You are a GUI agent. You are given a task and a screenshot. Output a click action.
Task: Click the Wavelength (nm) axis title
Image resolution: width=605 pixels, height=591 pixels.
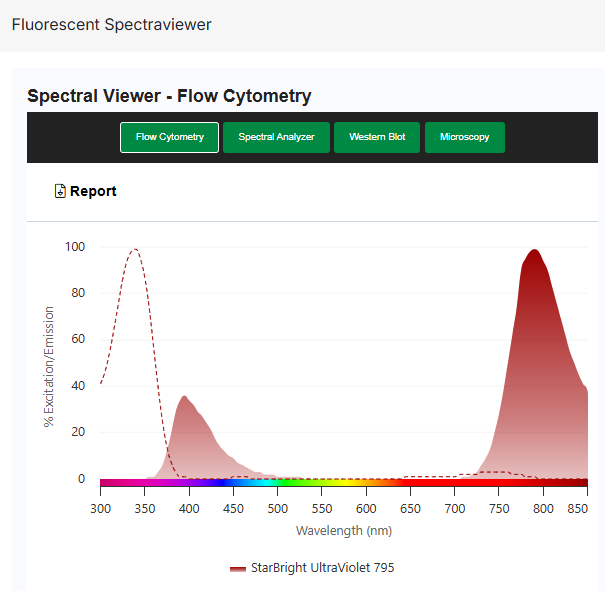(x=343, y=530)
